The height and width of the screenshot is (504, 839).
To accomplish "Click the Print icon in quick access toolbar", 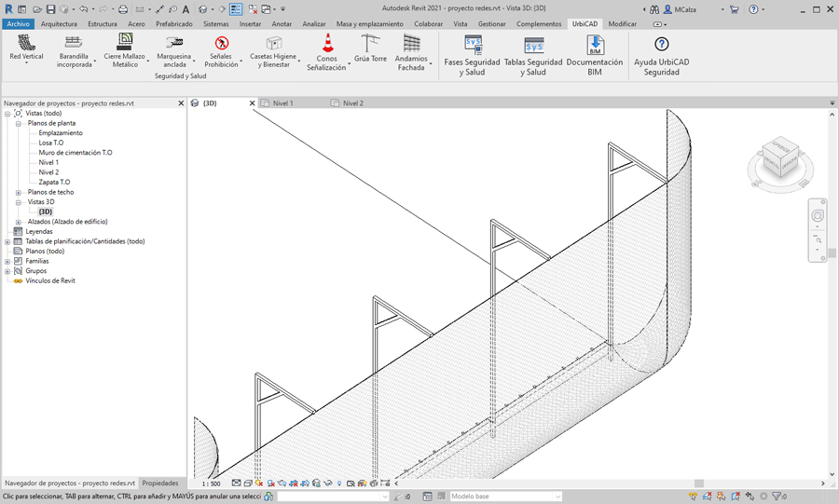I will coord(122,9).
